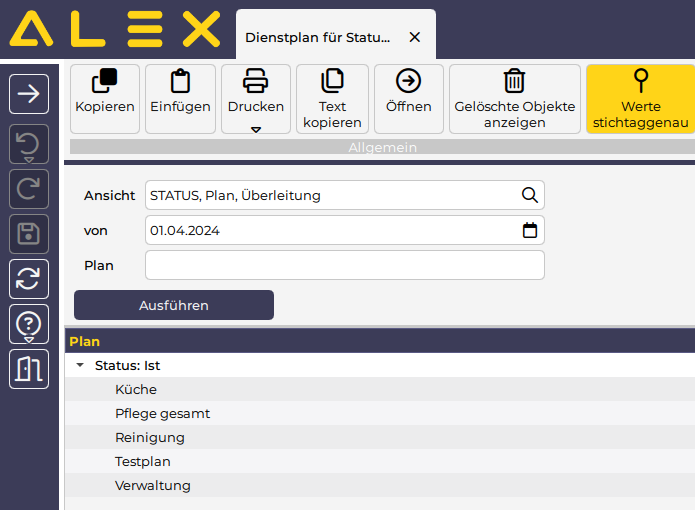The height and width of the screenshot is (510, 695).
Task: Open the date picker calendar icon
Action: coord(530,230)
